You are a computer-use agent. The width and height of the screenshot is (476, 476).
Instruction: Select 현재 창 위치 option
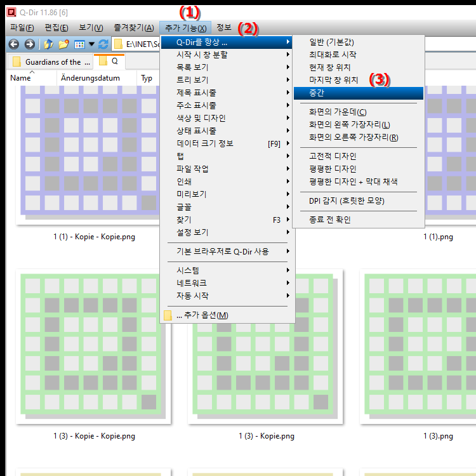pos(359,67)
